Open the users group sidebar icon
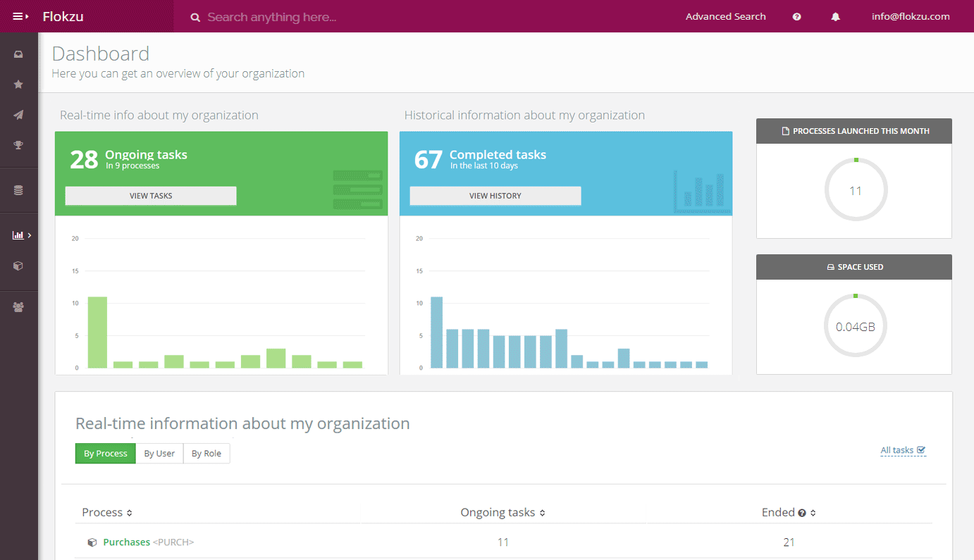The image size is (974, 560). click(x=18, y=306)
